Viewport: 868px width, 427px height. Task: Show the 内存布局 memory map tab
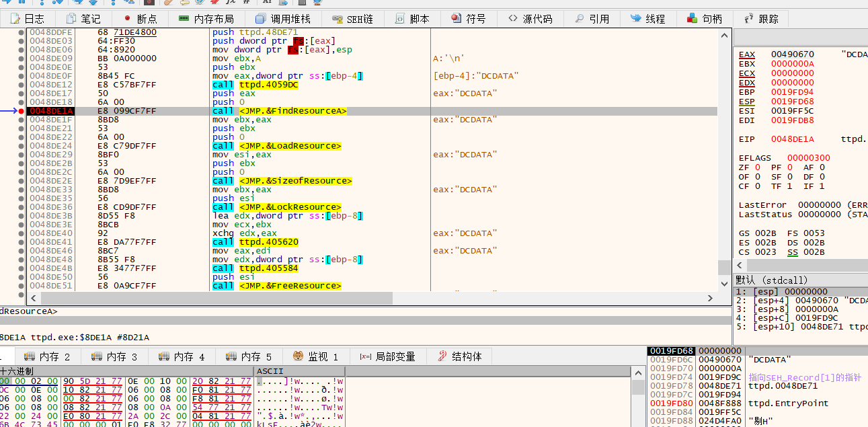click(x=206, y=19)
